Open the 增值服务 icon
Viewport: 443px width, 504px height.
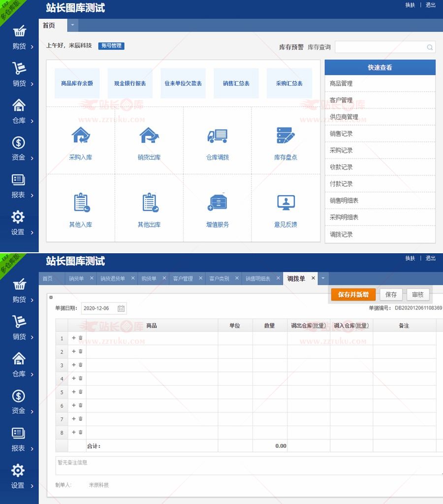pos(218,202)
